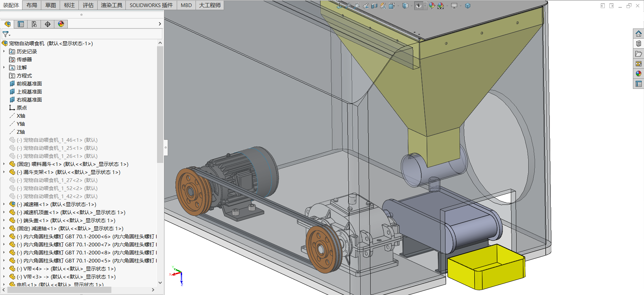Open Design Library in task pane
The image size is (644, 295).
[638, 44]
